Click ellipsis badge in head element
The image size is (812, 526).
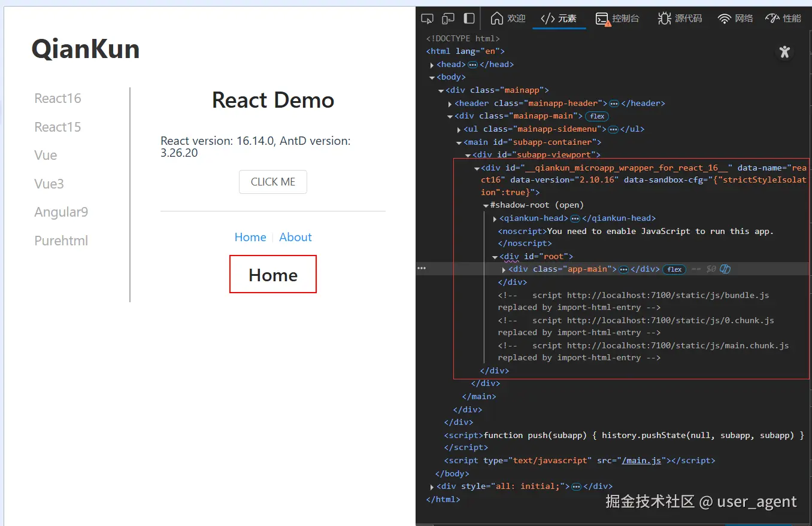[472, 65]
